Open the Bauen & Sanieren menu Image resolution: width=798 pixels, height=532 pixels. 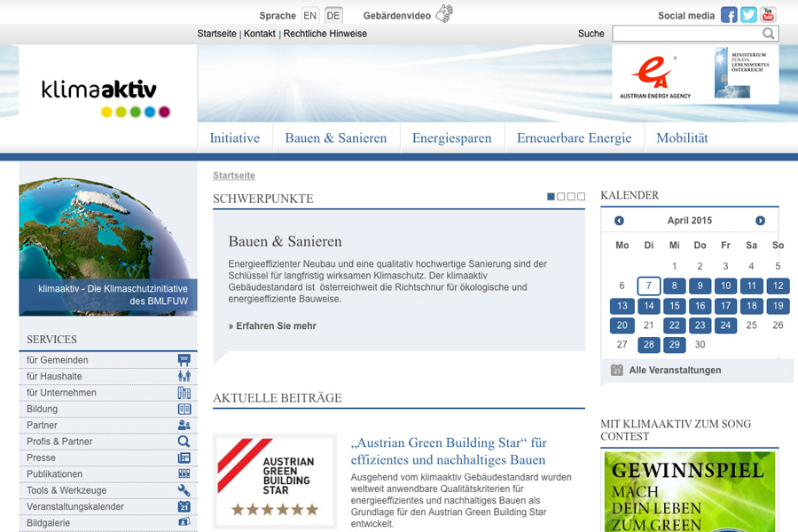pyautogui.click(x=335, y=138)
